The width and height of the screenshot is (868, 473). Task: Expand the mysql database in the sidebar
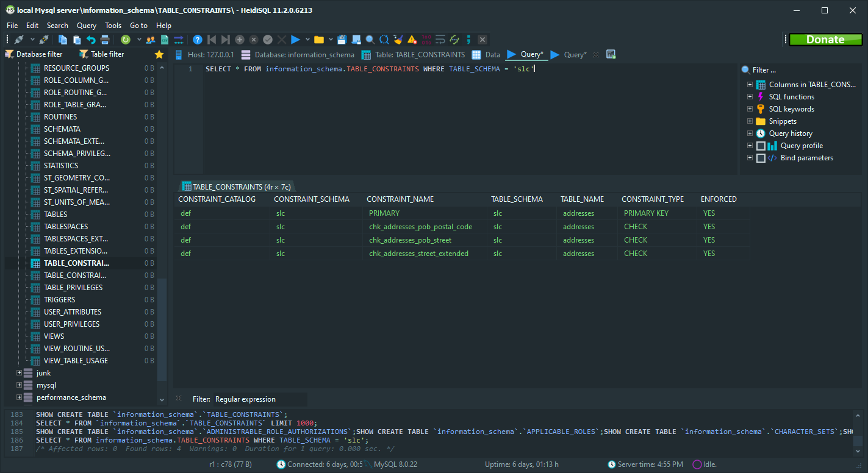[x=18, y=385]
